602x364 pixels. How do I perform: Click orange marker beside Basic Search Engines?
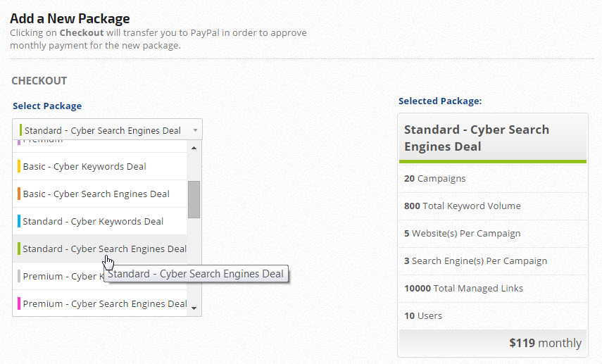[x=19, y=194]
